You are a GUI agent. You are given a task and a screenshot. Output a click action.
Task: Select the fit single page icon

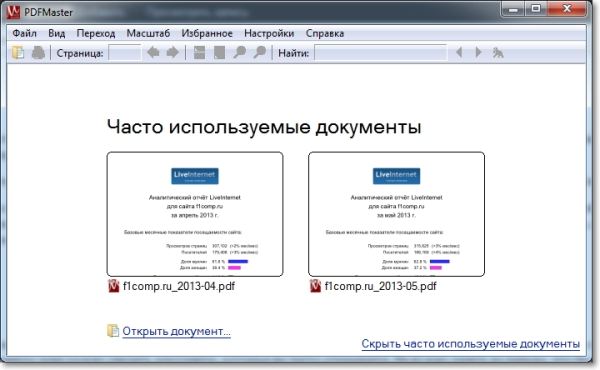[219, 52]
